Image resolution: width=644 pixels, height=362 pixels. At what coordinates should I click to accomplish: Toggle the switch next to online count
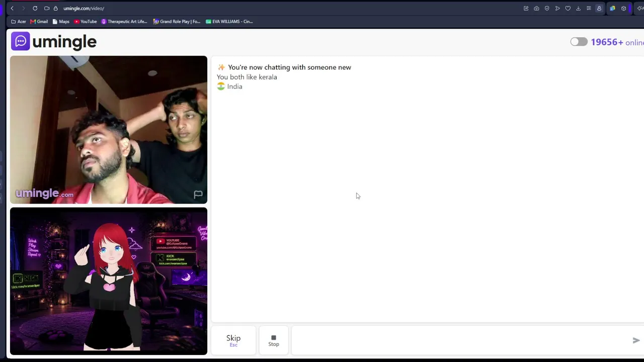579,42
